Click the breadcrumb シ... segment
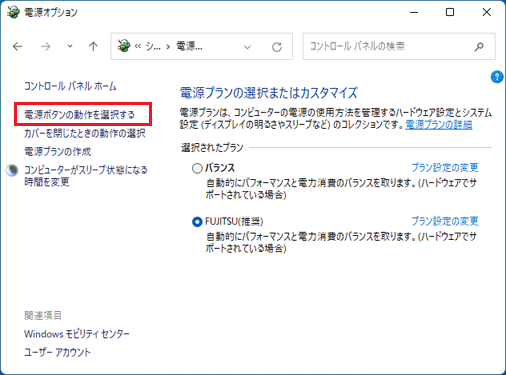Screen dimensions: 506x375 153,46
